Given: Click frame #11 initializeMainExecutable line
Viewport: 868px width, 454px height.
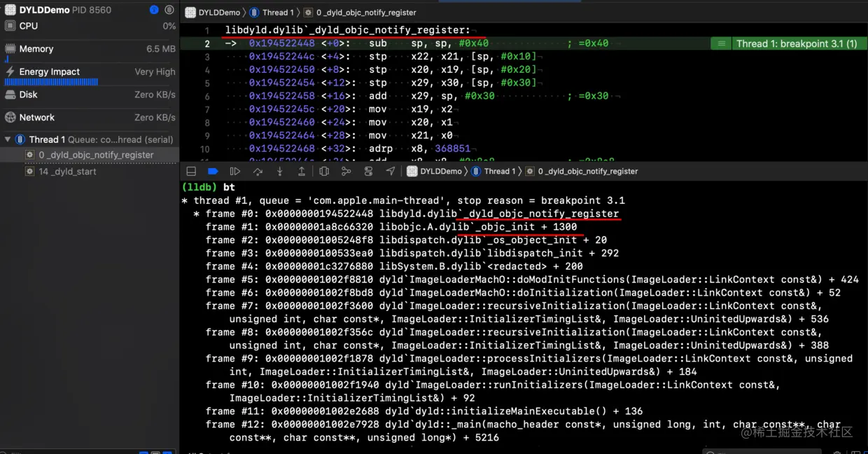Looking at the screenshot, I should tap(424, 411).
